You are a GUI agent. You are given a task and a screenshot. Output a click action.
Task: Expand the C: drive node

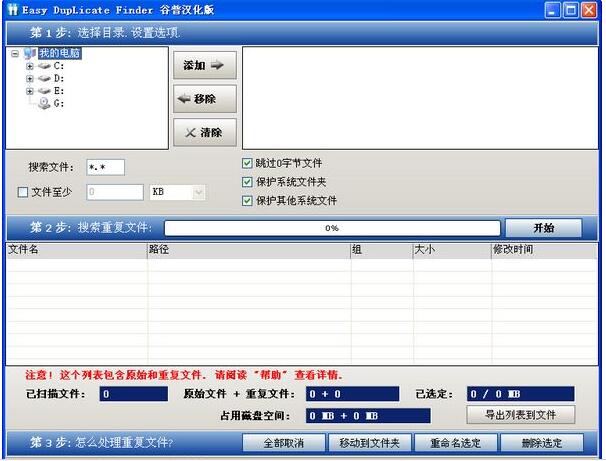click(30, 66)
